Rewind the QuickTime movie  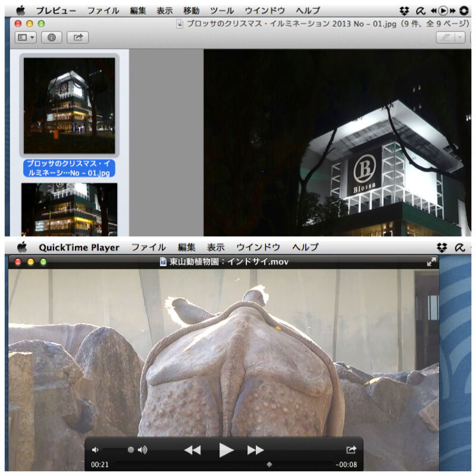click(192, 450)
